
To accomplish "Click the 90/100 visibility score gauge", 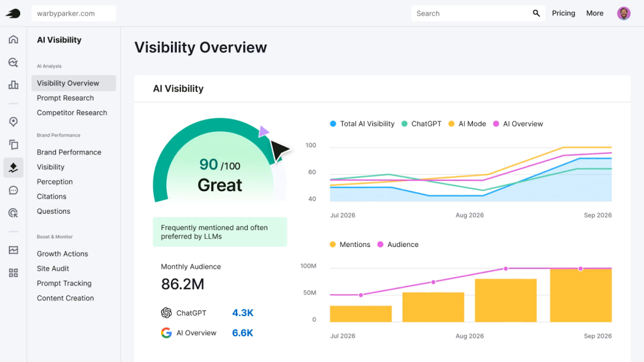I will point(219,160).
